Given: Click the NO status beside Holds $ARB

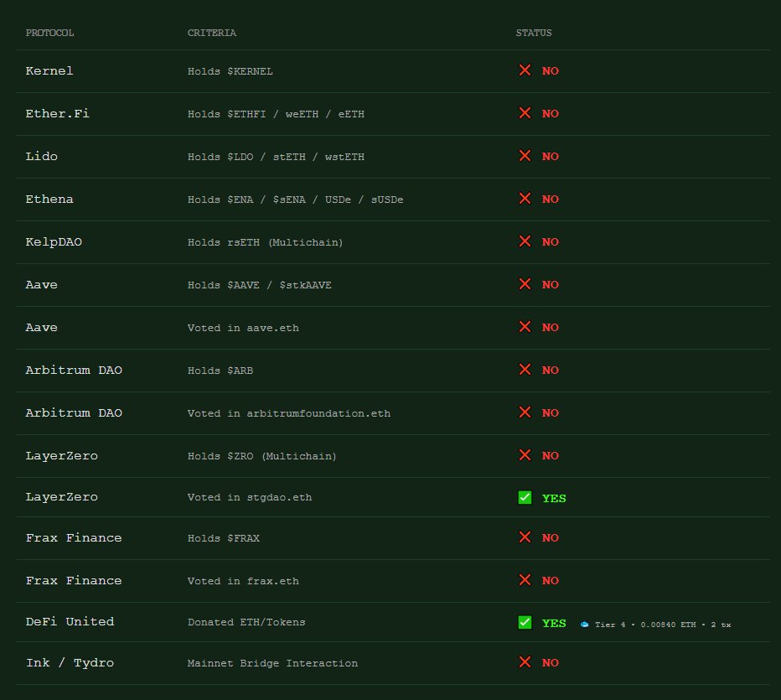Looking at the screenshot, I should tap(551, 371).
